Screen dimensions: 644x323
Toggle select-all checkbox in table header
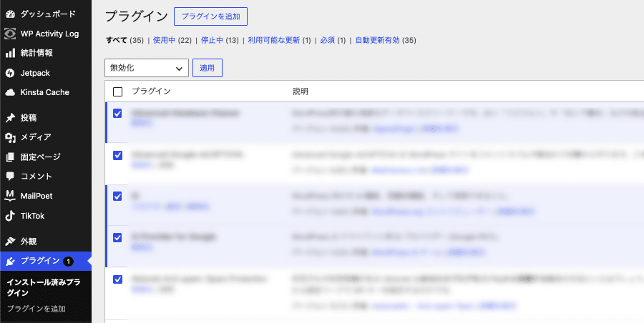click(x=117, y=91)
